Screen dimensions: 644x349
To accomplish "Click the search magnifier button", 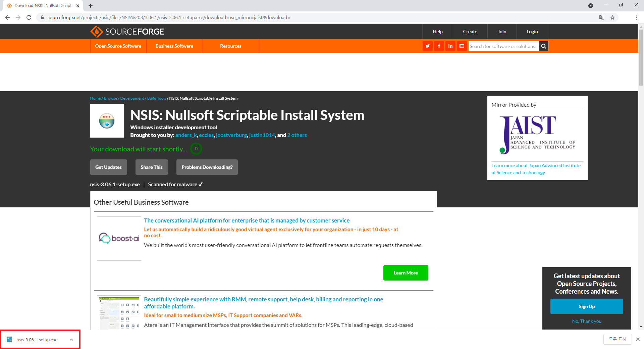I will pyautogui.click(x=544, y=46).
